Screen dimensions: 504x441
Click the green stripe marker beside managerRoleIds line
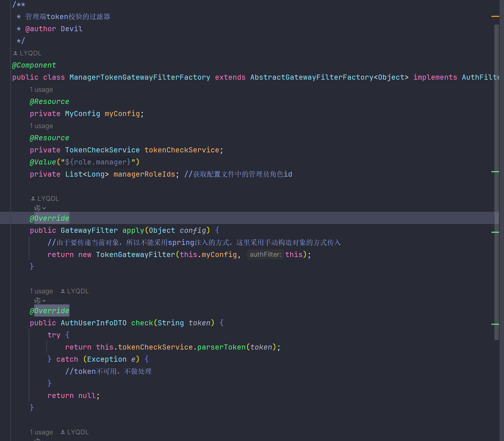(x=495, y=171)
